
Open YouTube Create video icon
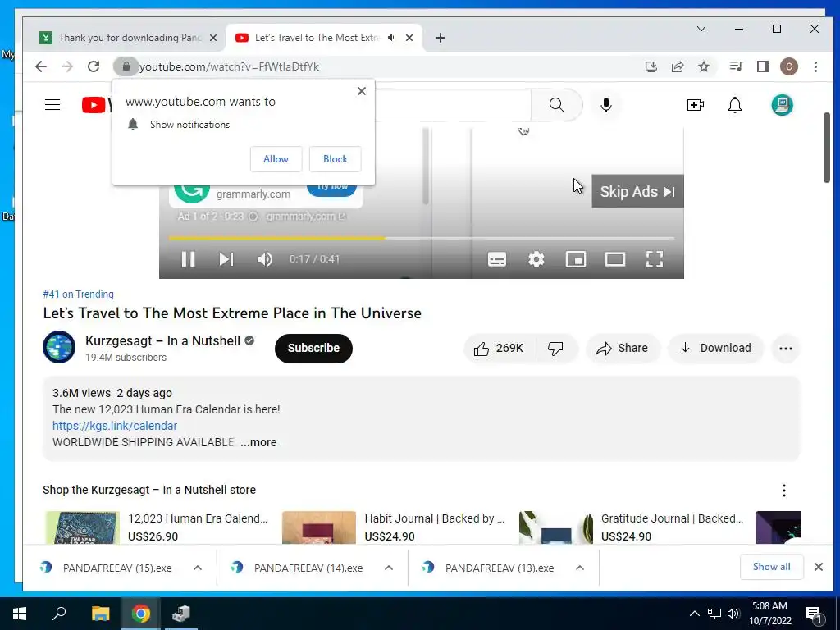tap(696, 105)
